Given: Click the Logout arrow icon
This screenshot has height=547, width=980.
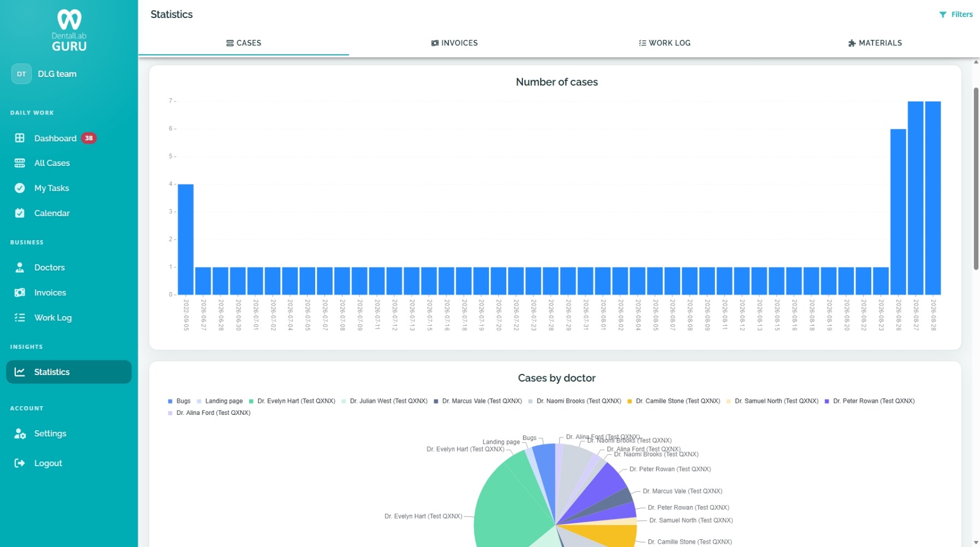Looking at the screenshot, I should point(20,463).
